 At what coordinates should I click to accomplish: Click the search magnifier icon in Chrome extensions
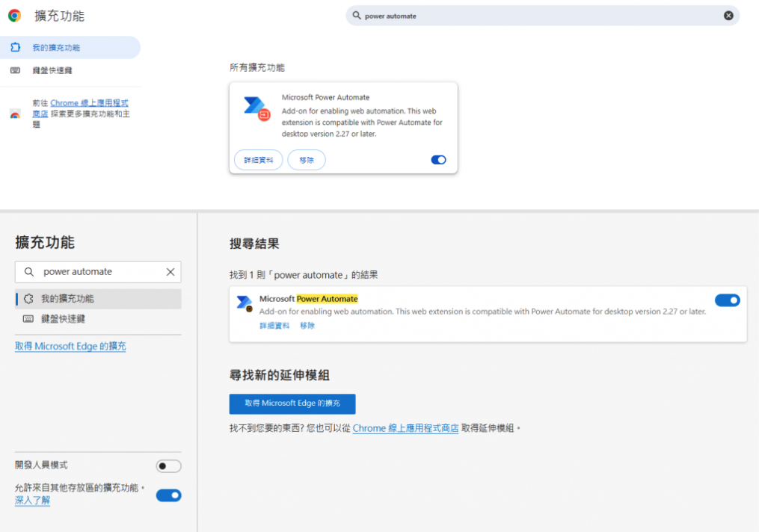357,16
